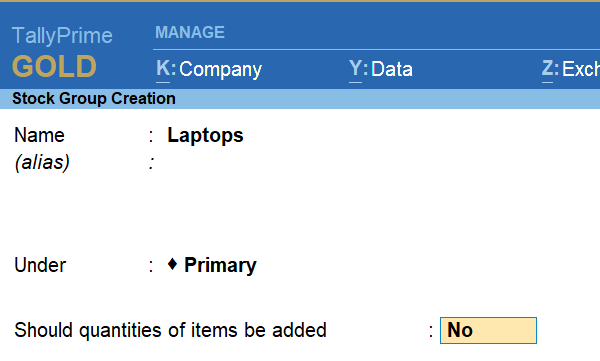Click the Should quantities of items label

click(170, 330)
